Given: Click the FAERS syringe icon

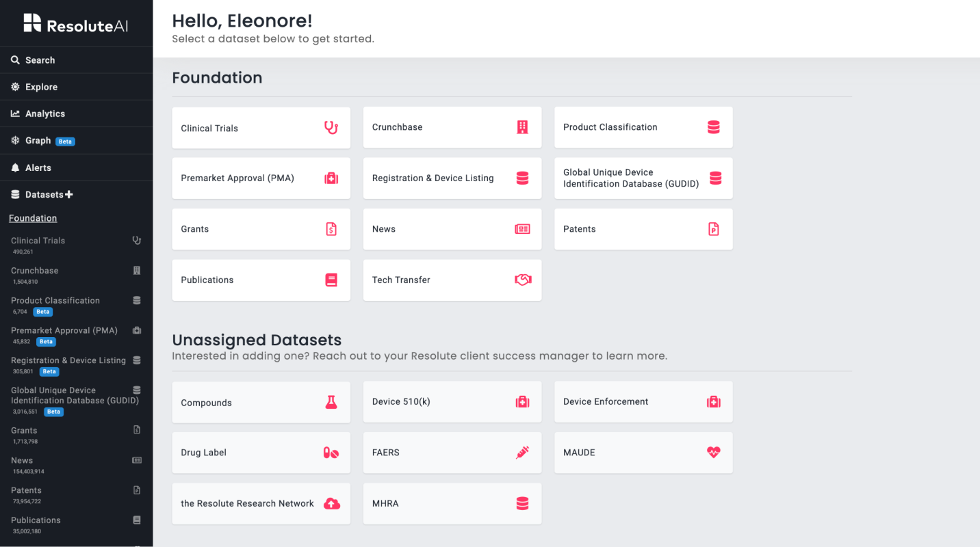Looking at the screenshot, I should 522,452.
